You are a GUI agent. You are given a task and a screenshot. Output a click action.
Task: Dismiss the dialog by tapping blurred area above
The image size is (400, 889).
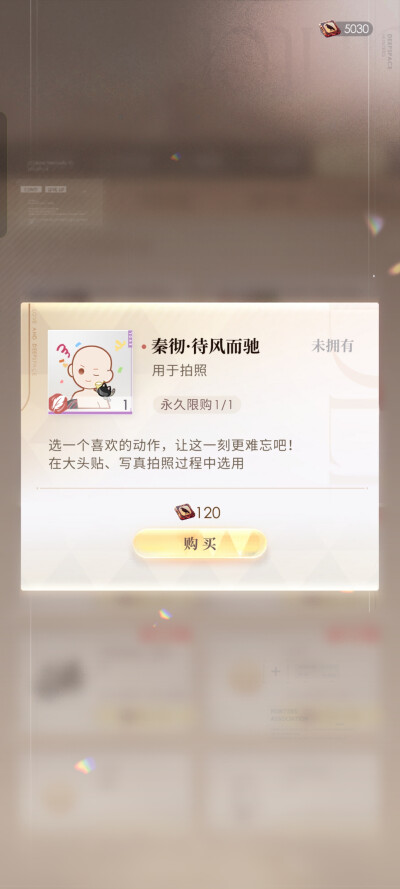(200, 170)
